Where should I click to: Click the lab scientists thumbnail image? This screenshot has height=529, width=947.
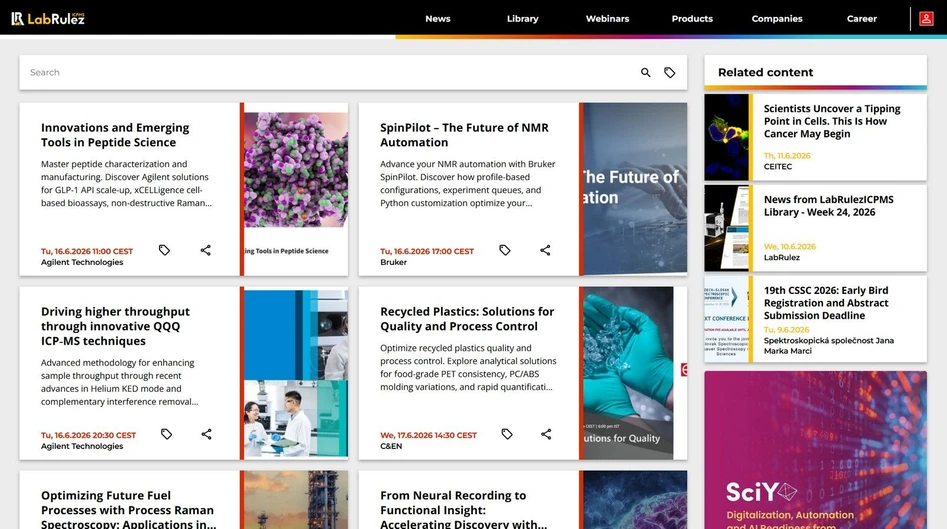[296, 373]
